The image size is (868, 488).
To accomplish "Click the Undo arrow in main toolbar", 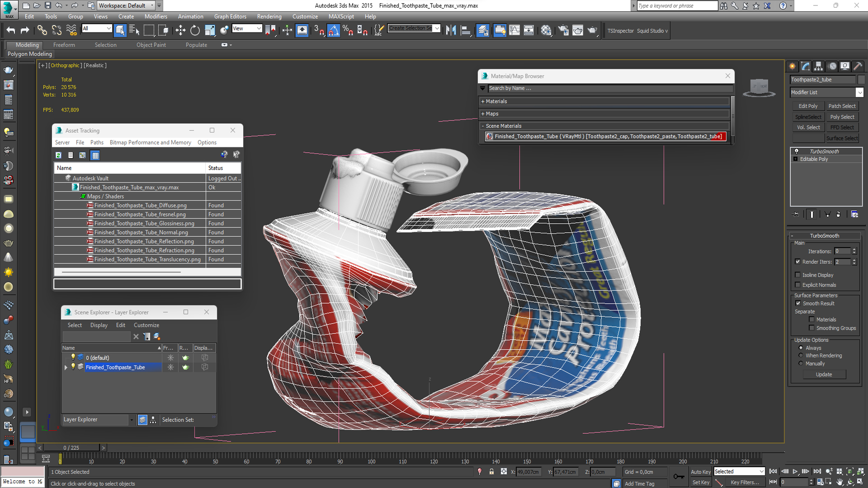I will (x=11, y=30).
